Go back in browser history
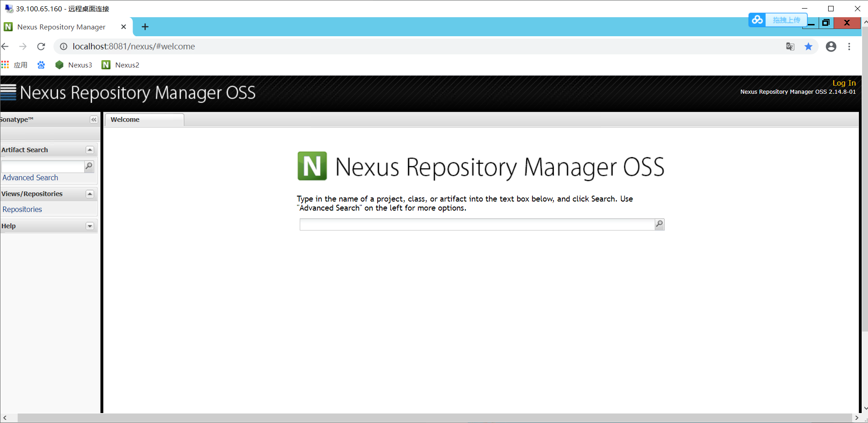The width and height of the screenshot is (868, 423). (5, 46)
